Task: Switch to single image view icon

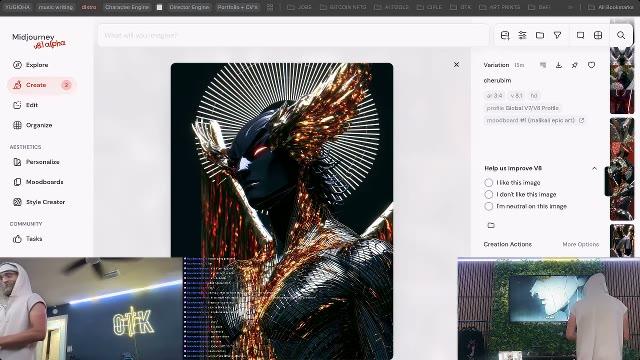Action: [580, 36]
